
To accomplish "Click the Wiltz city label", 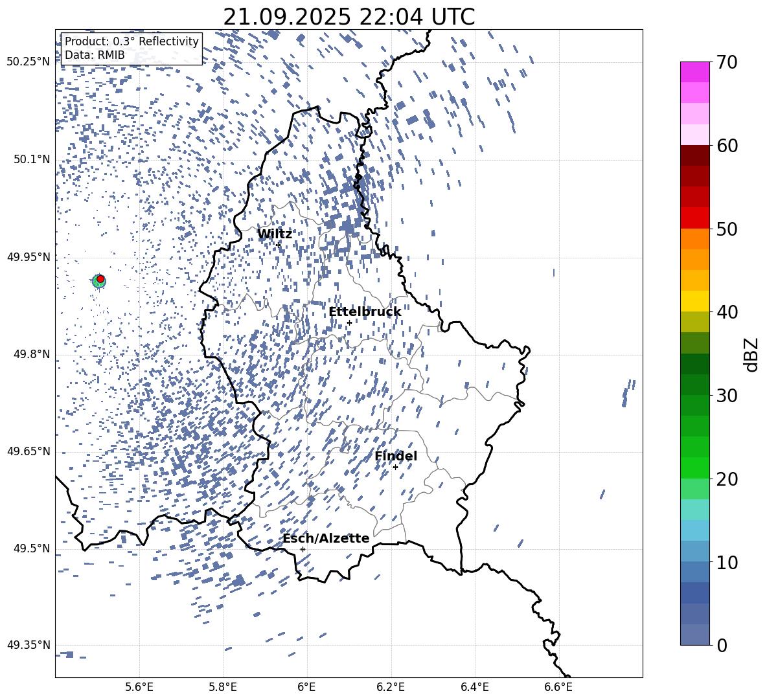I will [x=275, y=234].
